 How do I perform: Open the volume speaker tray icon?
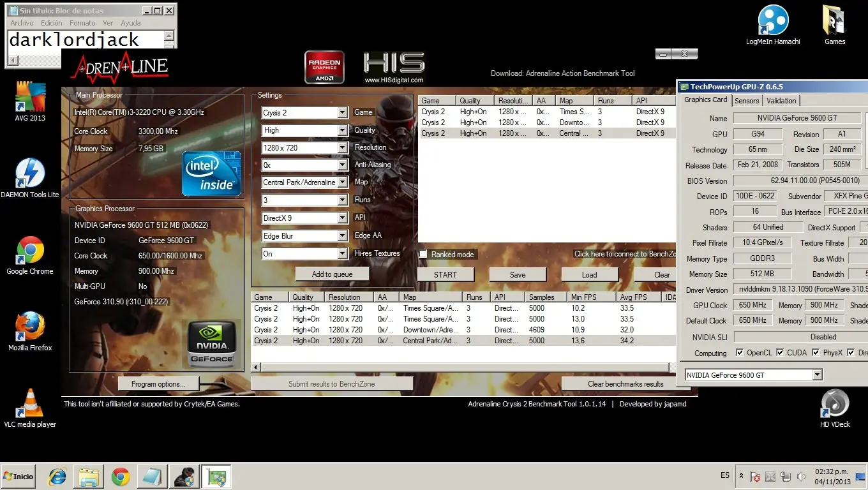coord(801,477)
